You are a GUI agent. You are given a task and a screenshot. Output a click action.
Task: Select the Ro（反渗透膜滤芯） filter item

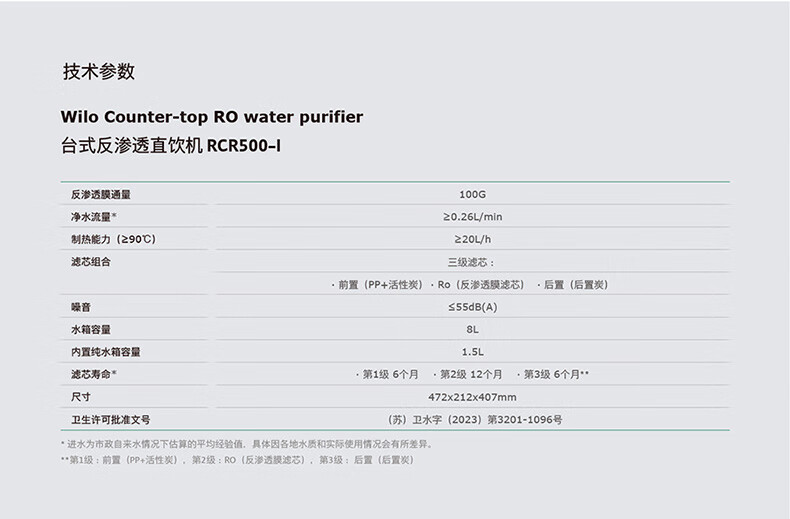(x=480, y=285)
